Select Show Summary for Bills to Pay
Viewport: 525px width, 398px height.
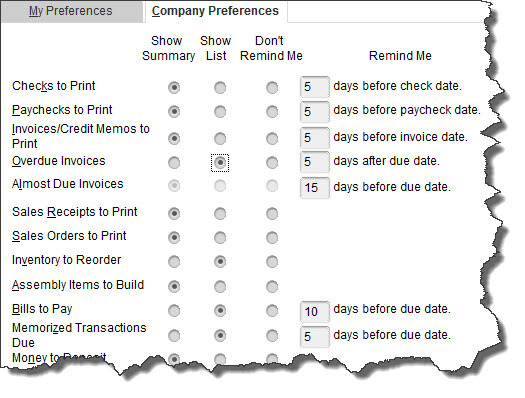(174, 311)
